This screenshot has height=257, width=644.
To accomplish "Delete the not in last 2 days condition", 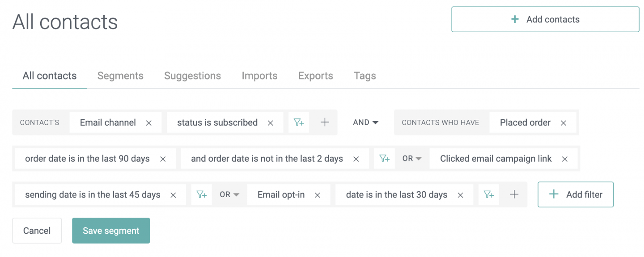I will click(356, 159).
